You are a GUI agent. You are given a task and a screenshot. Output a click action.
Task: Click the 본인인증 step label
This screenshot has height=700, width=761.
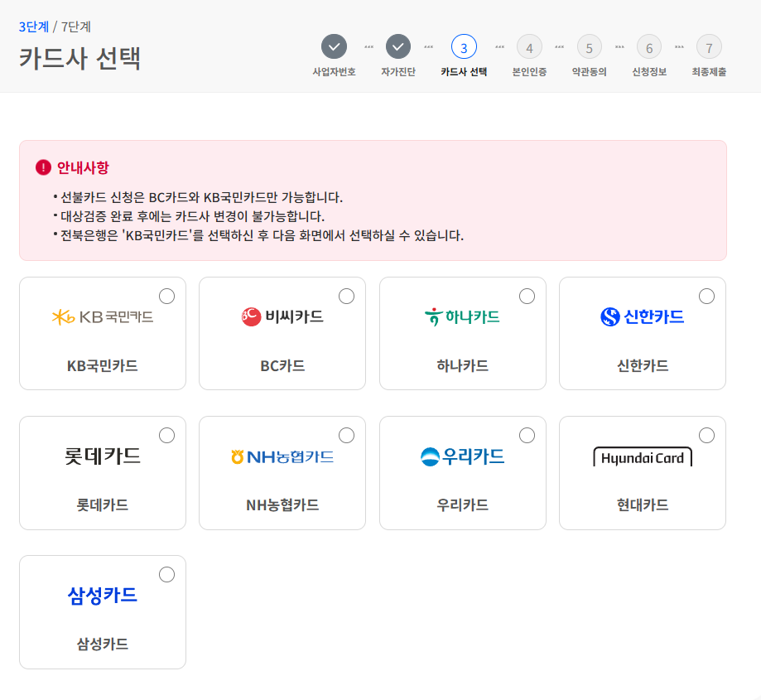point(529,72)
